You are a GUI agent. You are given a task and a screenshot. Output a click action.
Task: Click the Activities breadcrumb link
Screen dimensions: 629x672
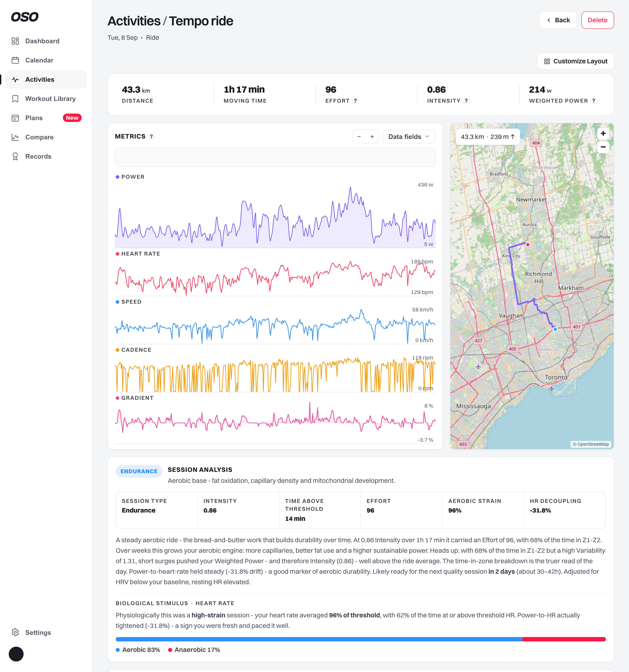coord(134,21)
